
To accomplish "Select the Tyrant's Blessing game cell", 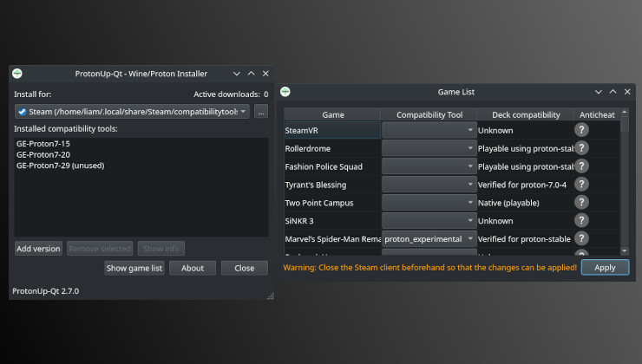I will (332, 185).
